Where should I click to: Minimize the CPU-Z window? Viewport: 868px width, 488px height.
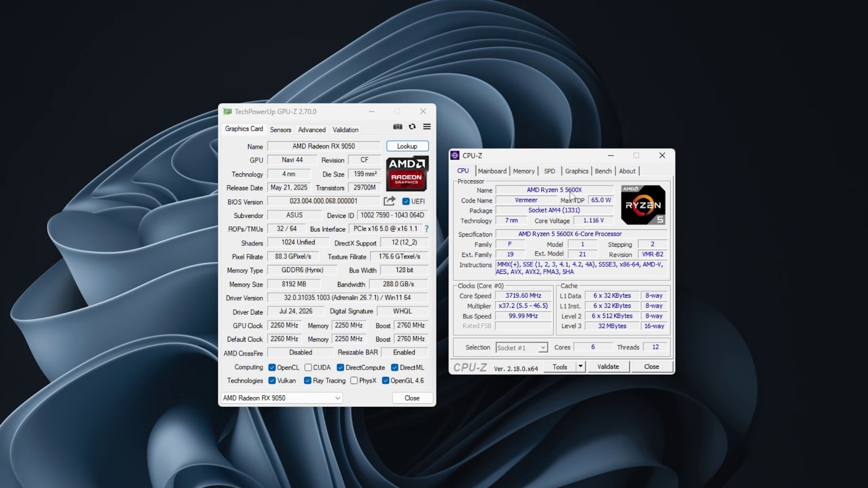click(611, 155)
